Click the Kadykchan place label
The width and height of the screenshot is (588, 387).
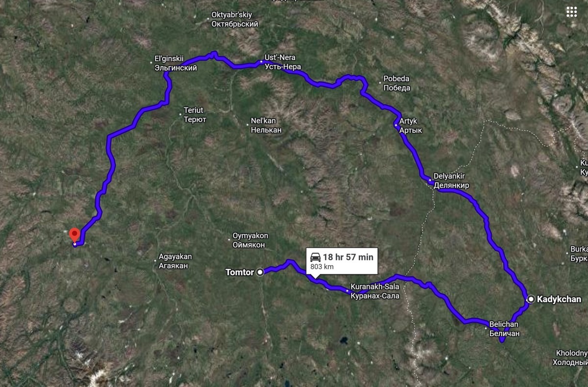pos(559,299)
